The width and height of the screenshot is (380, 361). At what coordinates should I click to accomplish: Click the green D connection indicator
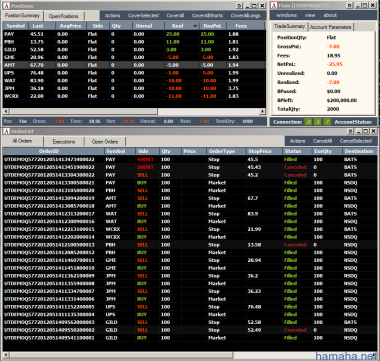pyautogui.click(x=309, y=122)
